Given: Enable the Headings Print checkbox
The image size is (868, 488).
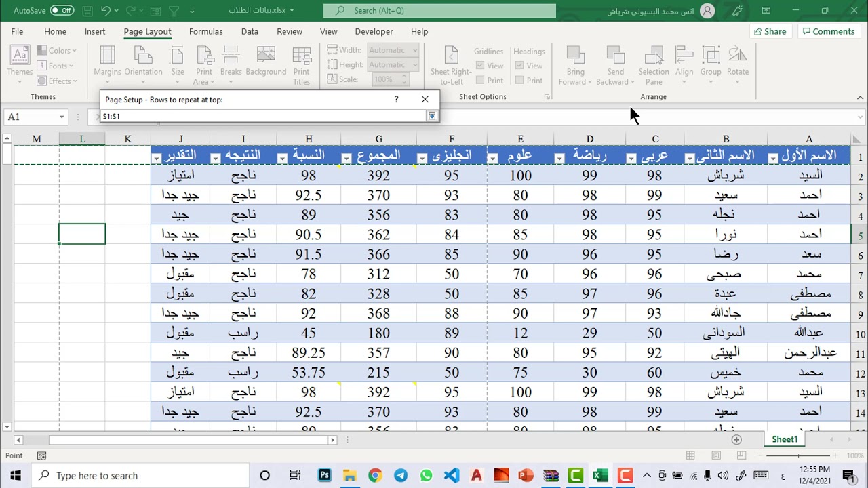Looking at the screenshot, I should pyautogui.click(x=519, y=81).
